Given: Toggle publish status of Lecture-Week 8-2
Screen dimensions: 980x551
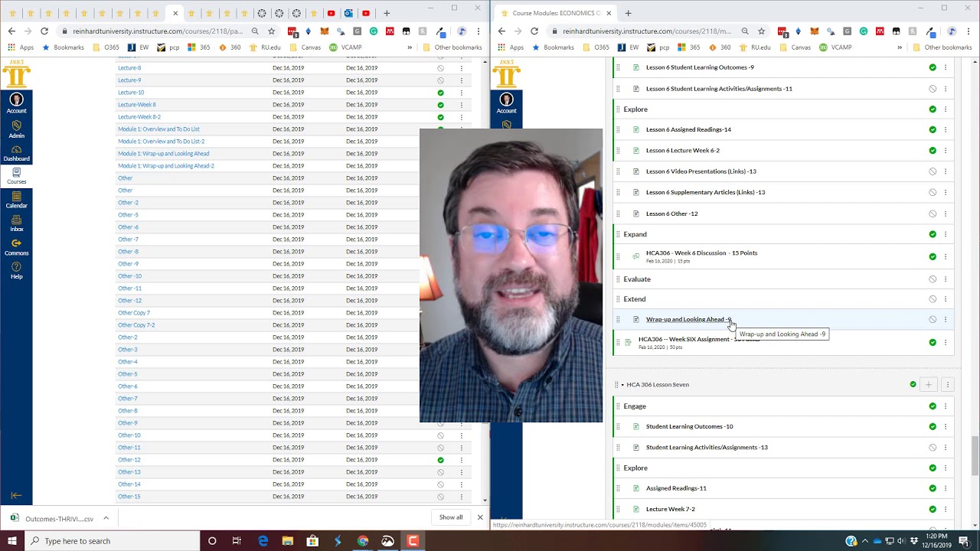Looking at the screenshot, I should point(440,117).
